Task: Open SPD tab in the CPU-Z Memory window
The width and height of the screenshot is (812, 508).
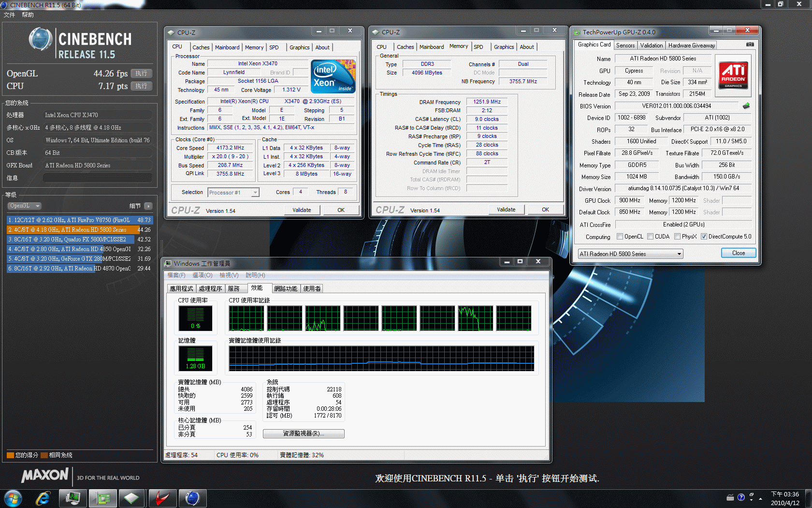Action: point(478,47)
